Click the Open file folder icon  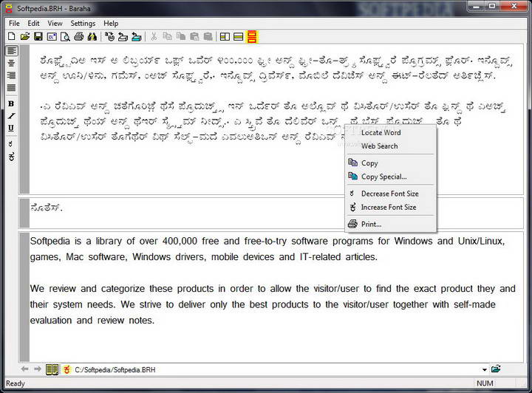click(x=24, y=36)
